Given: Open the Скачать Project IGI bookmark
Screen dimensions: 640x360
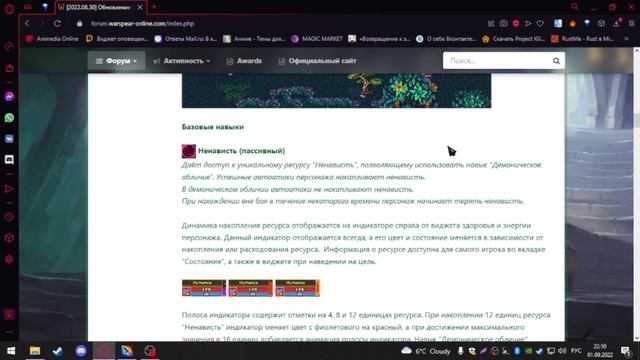Looking at the screenshot, I should coord(513,39).
